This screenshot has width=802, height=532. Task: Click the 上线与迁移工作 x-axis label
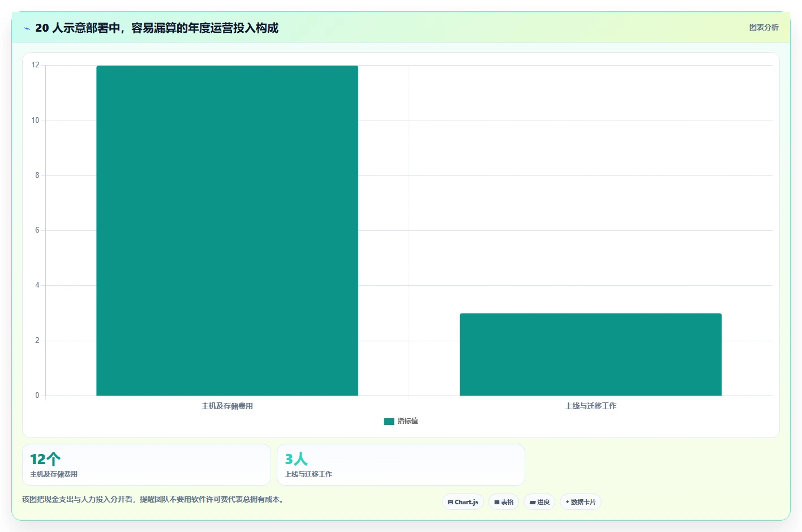pos(590,406)
